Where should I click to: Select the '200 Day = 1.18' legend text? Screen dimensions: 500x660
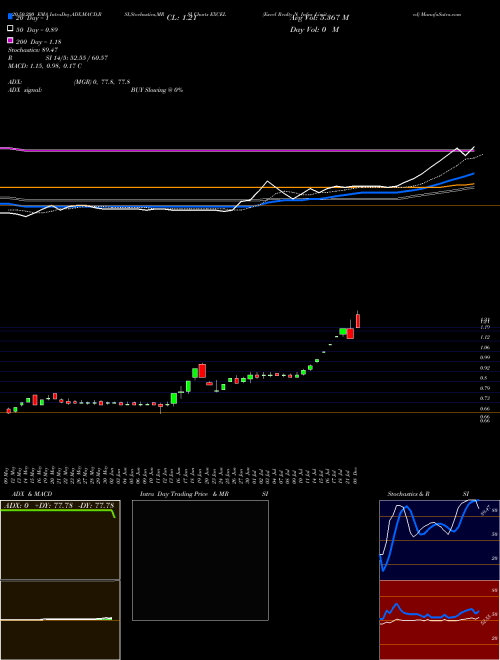pos(39,42)
